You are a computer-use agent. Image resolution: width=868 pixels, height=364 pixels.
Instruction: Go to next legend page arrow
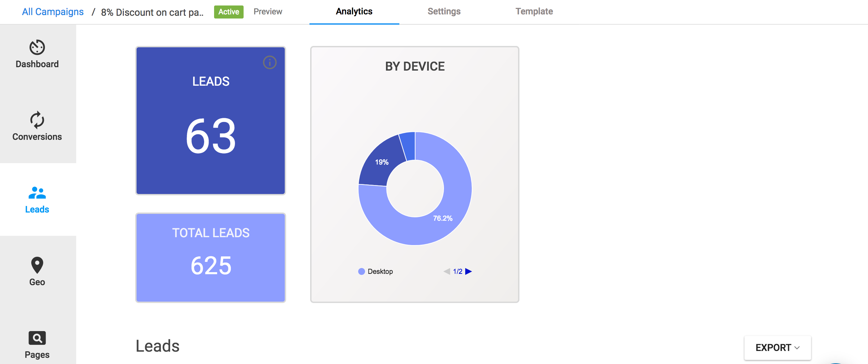469,271
